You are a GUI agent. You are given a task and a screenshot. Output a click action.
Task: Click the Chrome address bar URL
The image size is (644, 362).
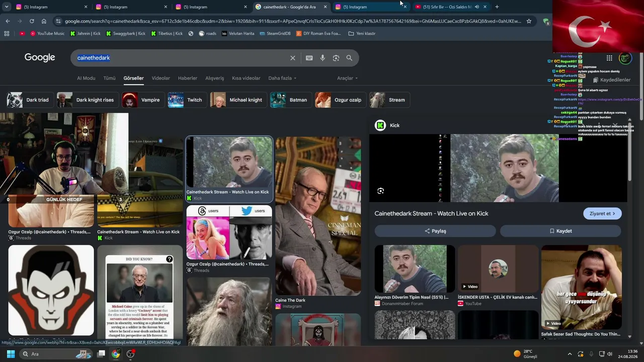click(293, 21)
